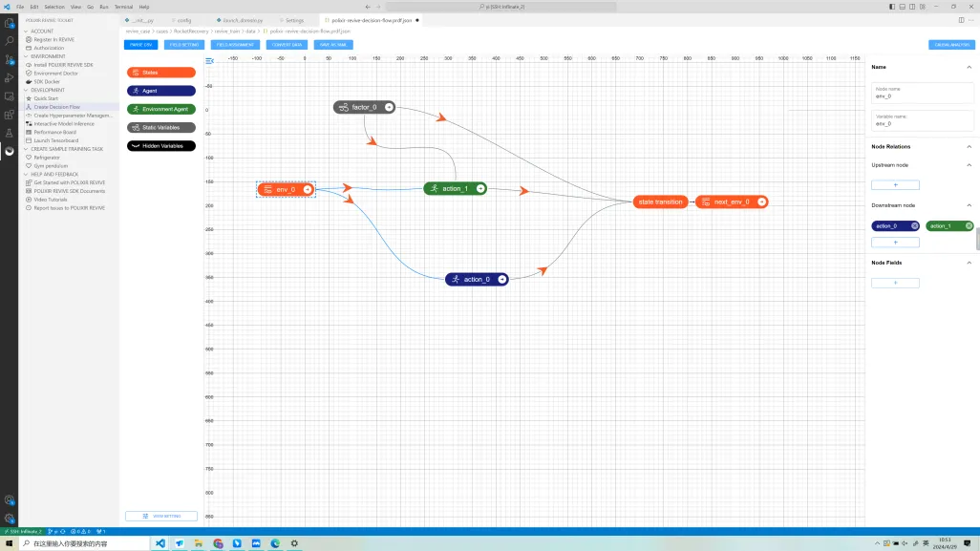Open the Windows Start menu
This screenshot has width=980, height=551.
pyautogui.click(x=9, y=543)
